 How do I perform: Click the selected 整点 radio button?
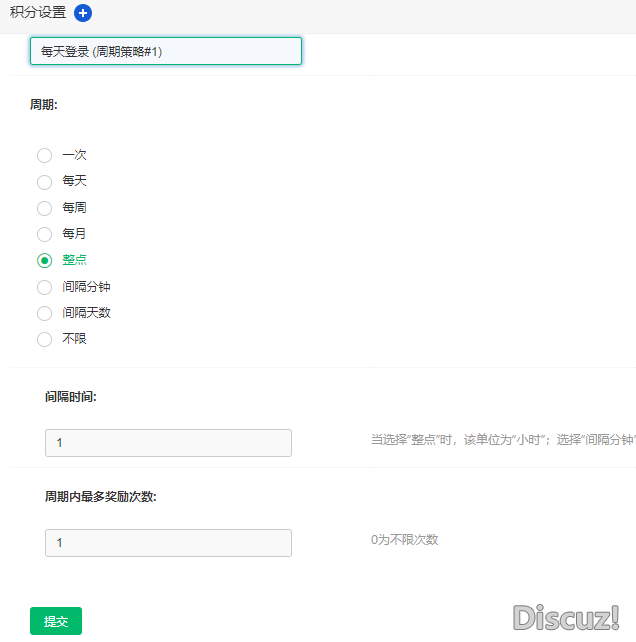click(44, 260)
